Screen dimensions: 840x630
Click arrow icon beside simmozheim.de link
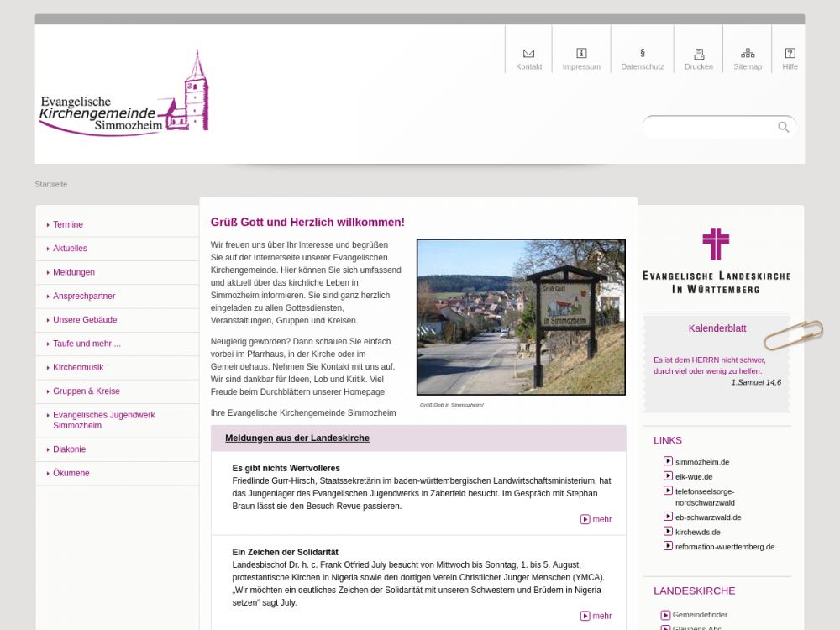[668, 461]
